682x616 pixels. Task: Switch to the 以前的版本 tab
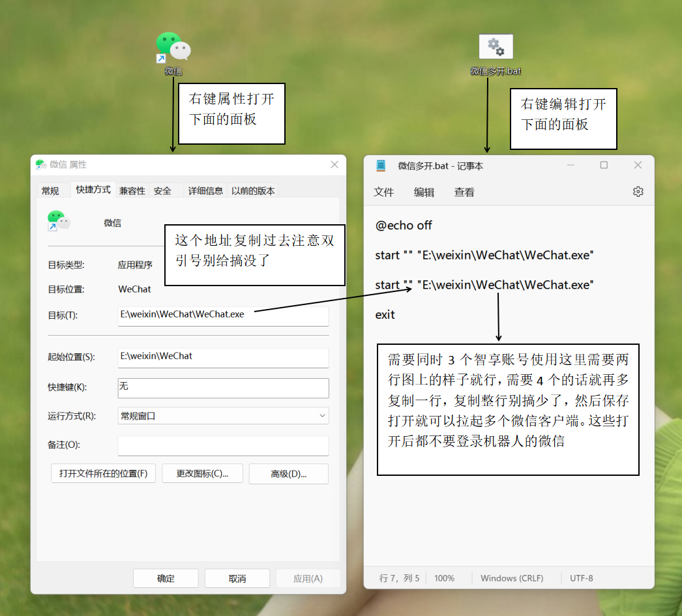(253, 191)
